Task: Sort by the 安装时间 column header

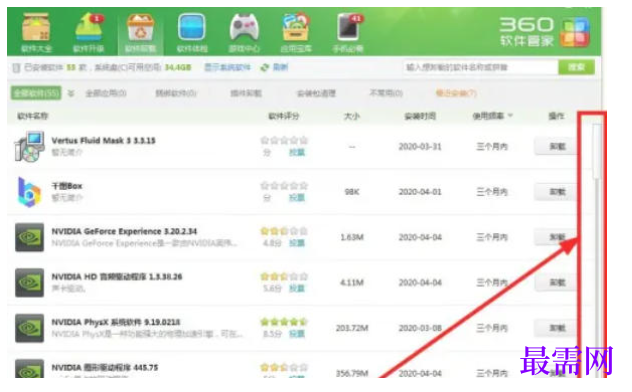Action: point(420,116)
